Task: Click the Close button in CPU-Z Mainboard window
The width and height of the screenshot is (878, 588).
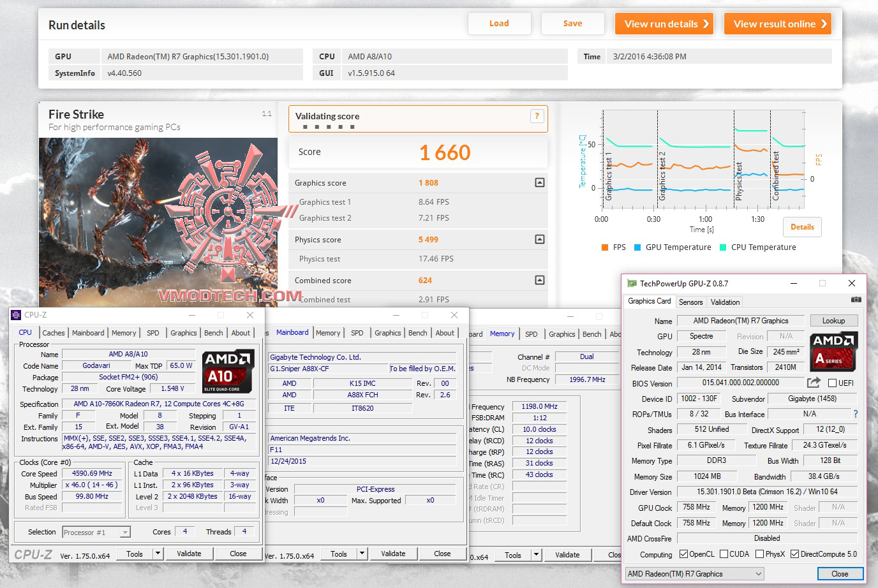Action: coord(442,554)
